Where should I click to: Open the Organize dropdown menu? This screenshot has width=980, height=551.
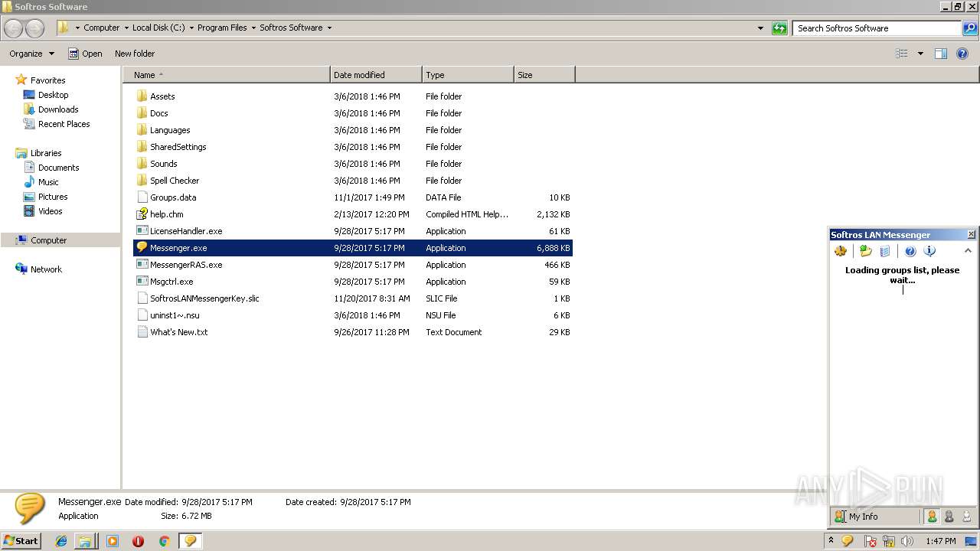(x=31, y=54)
